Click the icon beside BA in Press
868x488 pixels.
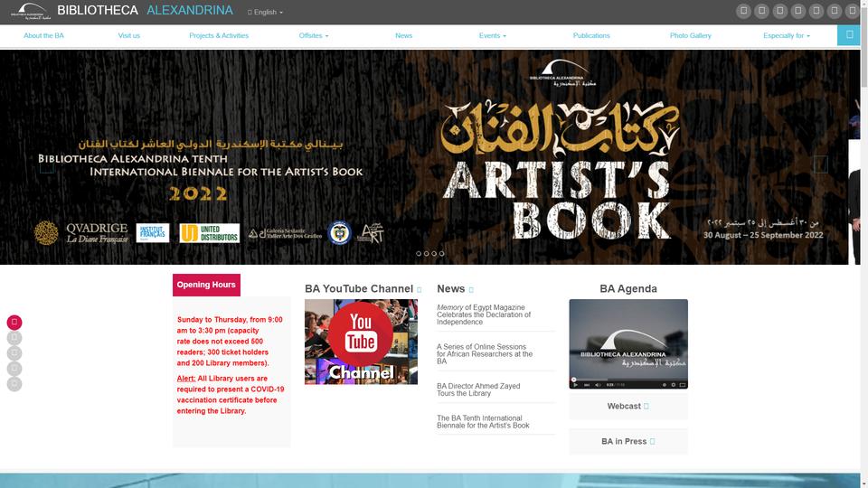coord(652,442)
